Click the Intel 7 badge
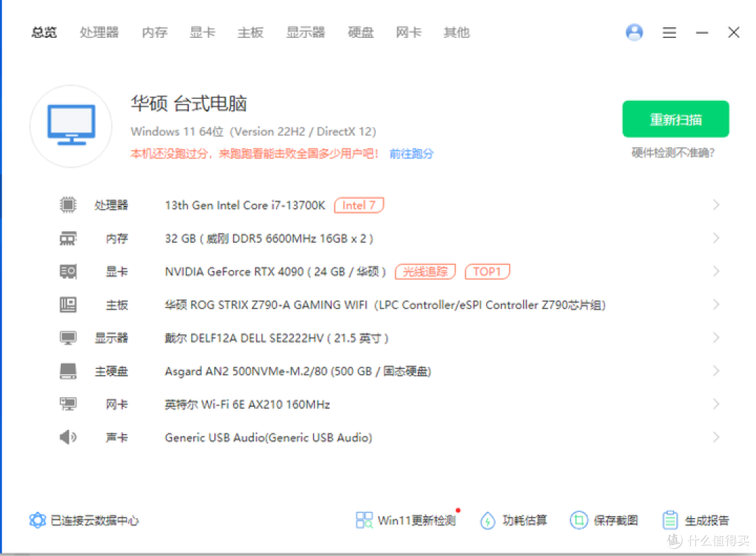The width and height of the screenshot is (756, 556). [x=358, y=205]
